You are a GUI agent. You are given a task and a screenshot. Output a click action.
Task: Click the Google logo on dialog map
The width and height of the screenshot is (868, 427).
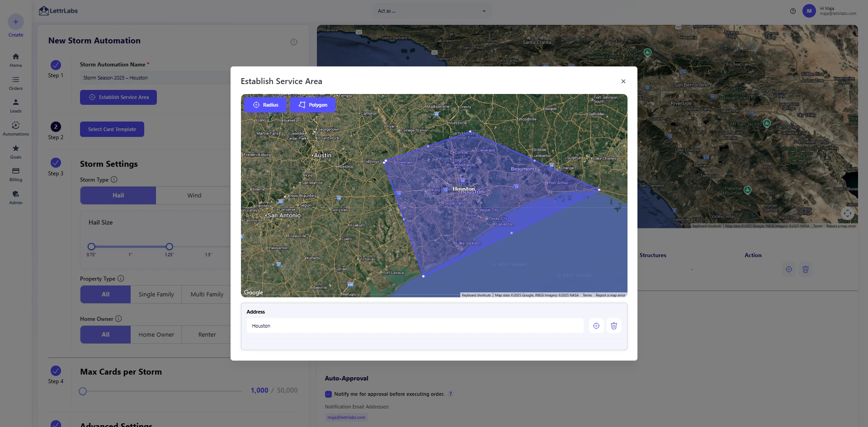point(253,292)
